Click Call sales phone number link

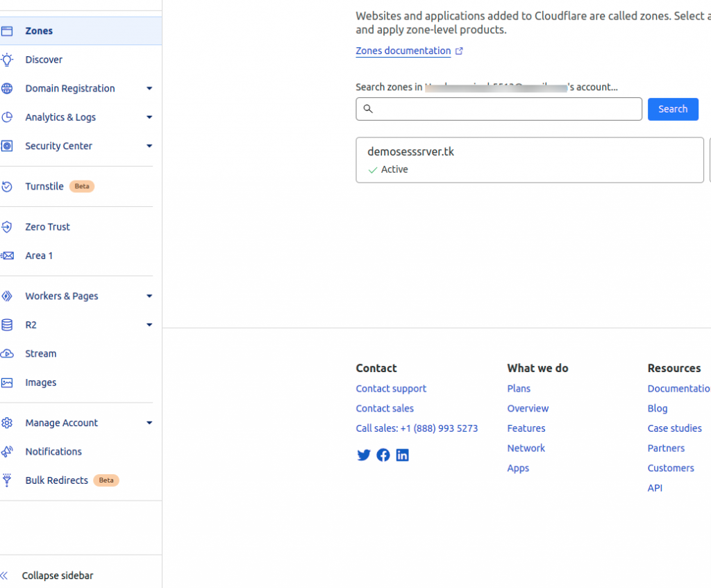(417, 428)
